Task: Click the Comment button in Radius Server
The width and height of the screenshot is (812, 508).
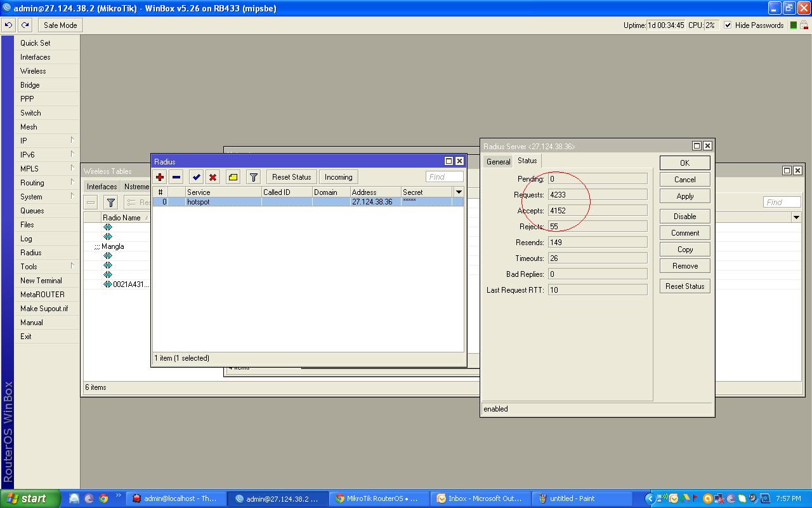Action: [x=684, y=233]
